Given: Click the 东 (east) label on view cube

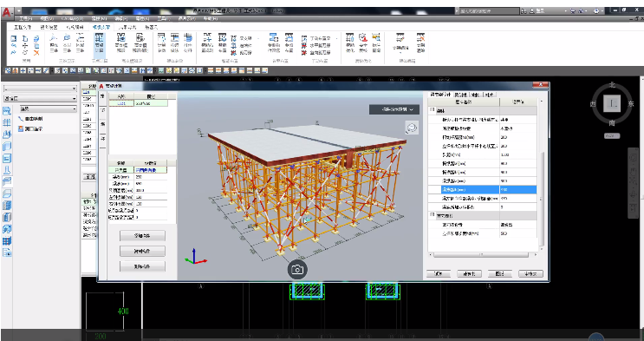Looking at the screenshot, I should point(630,104).
